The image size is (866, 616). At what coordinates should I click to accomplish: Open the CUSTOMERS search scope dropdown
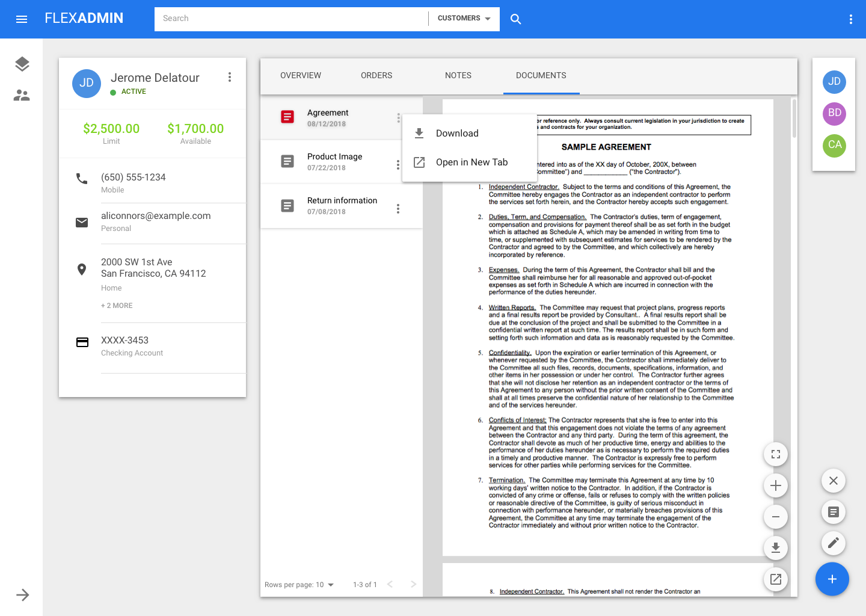(464, 19)
